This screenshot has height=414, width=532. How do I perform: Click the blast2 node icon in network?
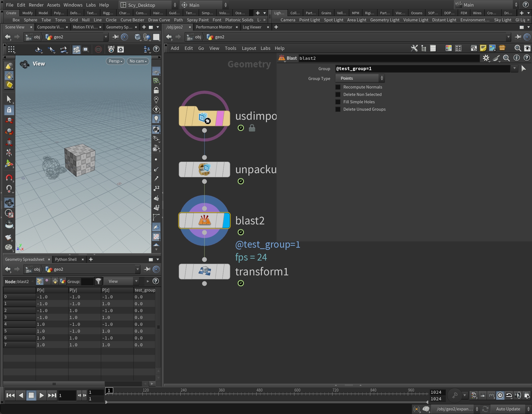[204, 221]
